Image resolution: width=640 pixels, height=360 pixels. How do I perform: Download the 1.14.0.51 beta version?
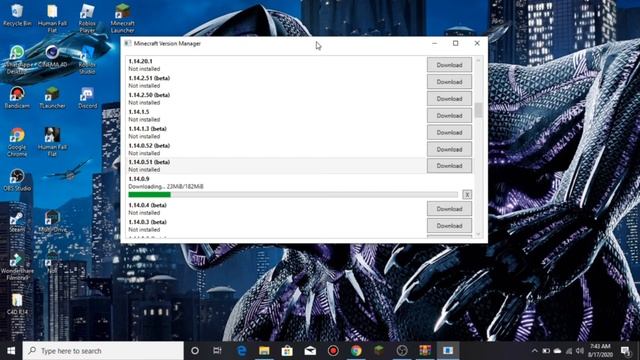449,166
